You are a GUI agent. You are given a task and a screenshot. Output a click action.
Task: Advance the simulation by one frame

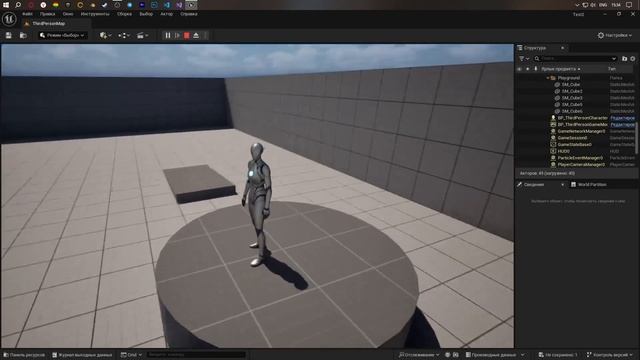177,36
